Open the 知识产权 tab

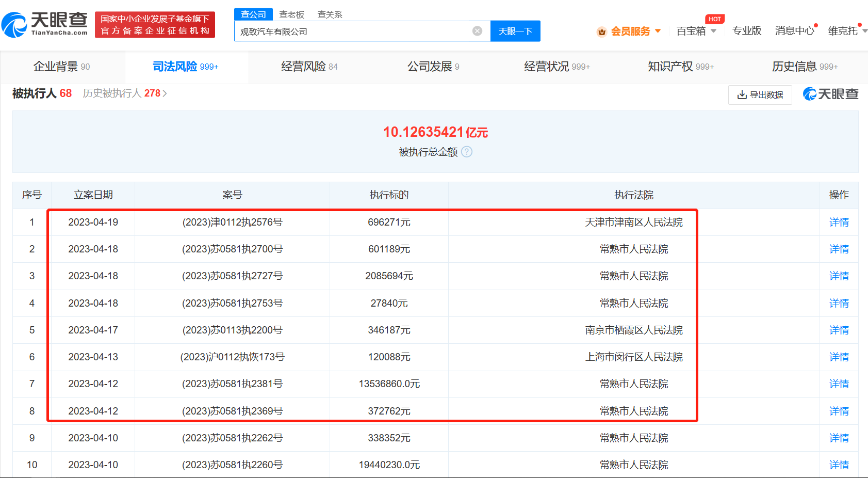tap(681, 67)
